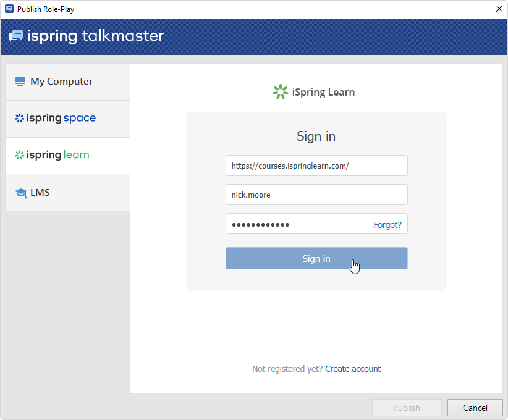Open the Forgot? password link
This screenshot has height=420, width=508.
coord(387,225)
